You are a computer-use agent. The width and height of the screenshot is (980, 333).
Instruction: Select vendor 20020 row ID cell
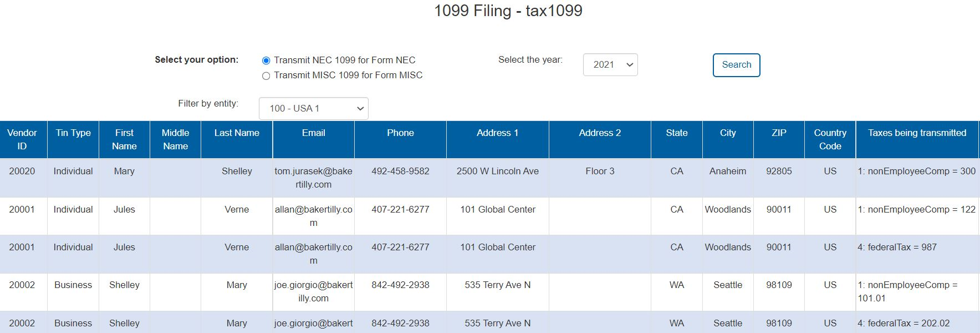point(22,171)
